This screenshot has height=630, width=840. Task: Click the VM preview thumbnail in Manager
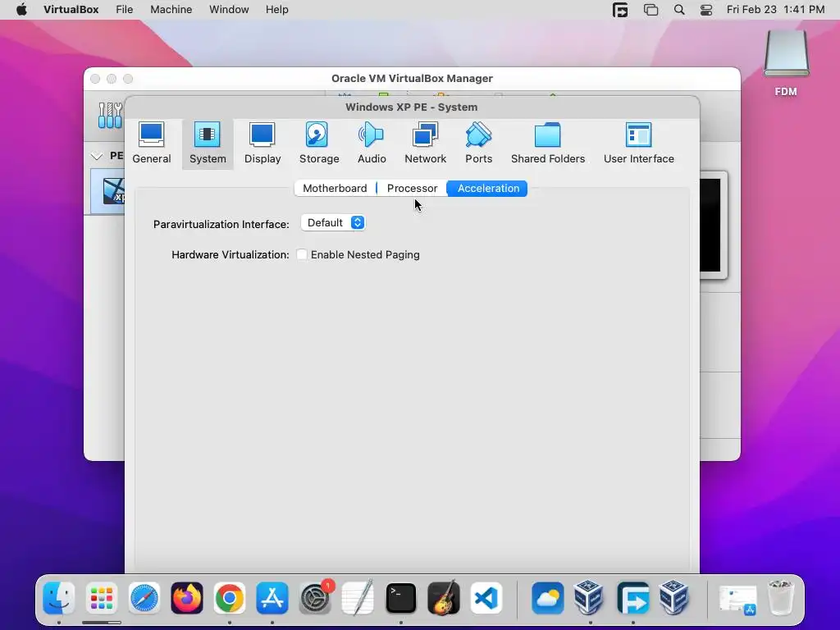tap(713, 226)
